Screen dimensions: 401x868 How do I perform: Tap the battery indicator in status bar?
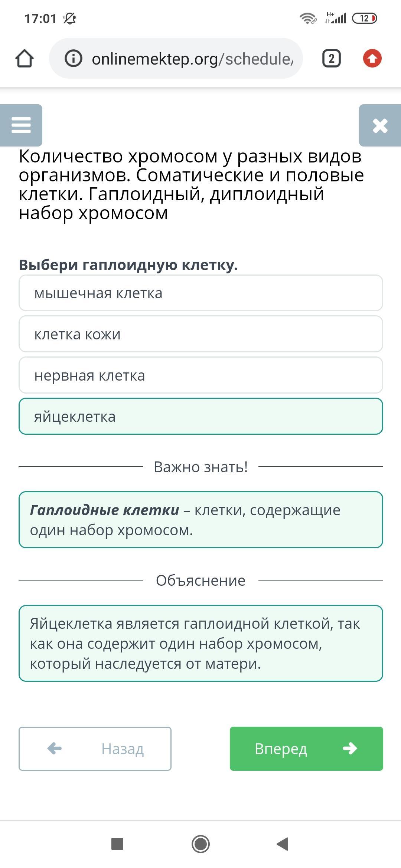click(x=364, y=18)
